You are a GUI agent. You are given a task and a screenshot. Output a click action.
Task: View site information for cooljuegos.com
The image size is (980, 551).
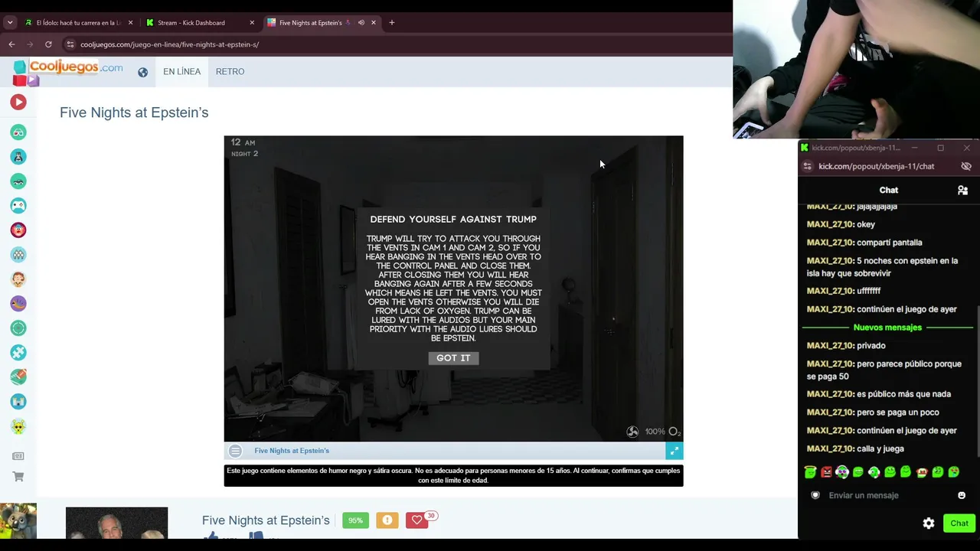pos(70,44)
